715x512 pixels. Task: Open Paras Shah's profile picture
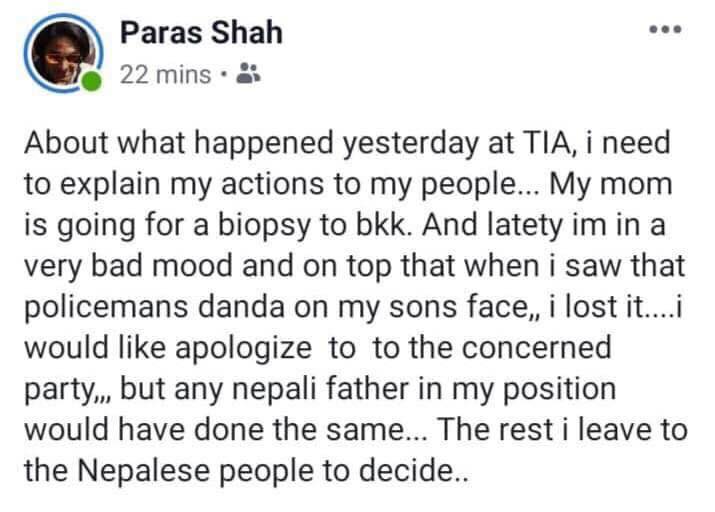click(x=63, y=53)
